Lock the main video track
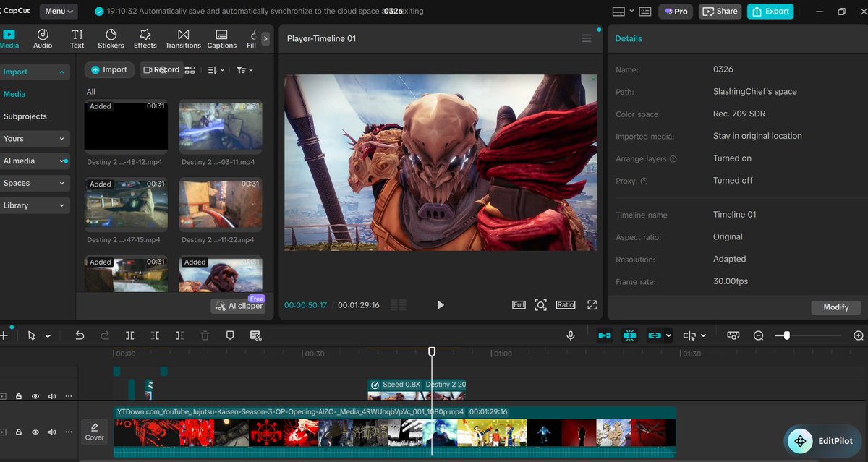 19,432
